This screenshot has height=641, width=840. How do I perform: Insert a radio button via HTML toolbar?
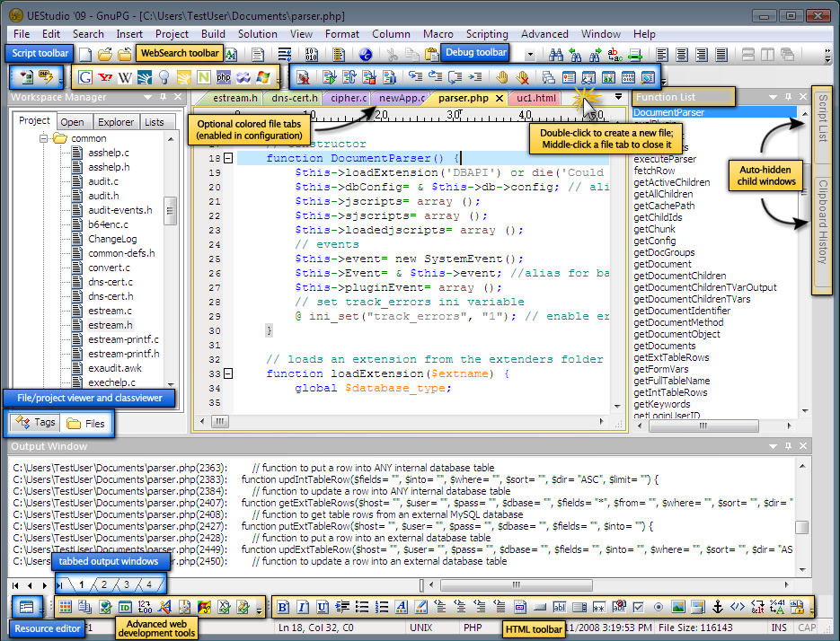659,607
